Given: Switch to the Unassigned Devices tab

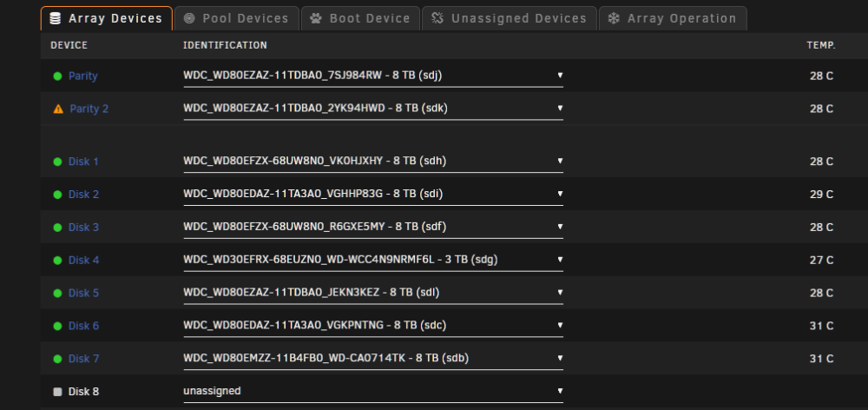Looking at the screenshot, I should coord(510,18).
